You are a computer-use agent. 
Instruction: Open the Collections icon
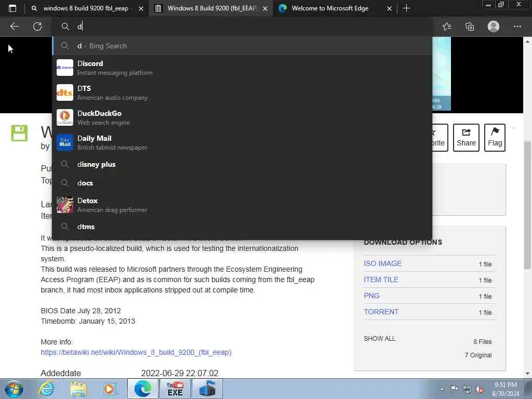click(x=470, y=26)
